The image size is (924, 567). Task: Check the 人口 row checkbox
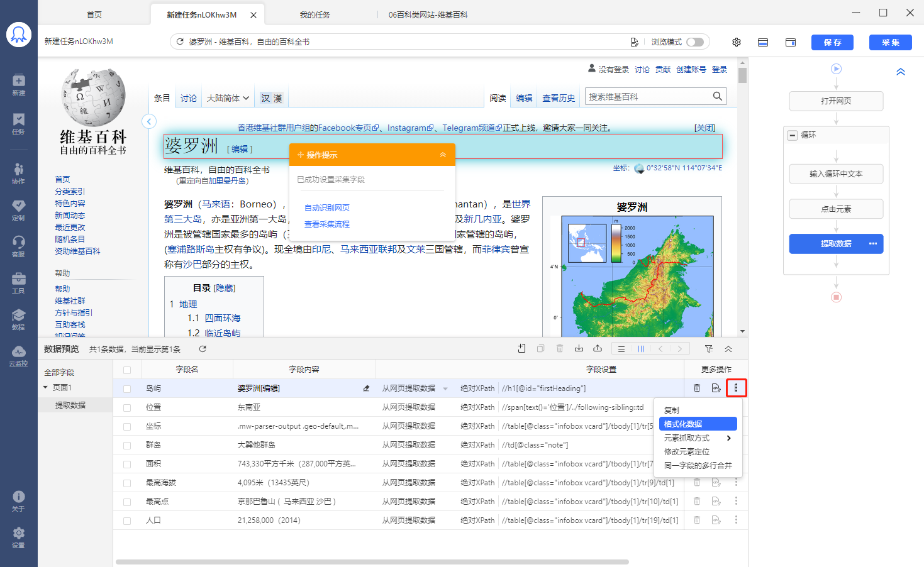[x=127, y=521]
